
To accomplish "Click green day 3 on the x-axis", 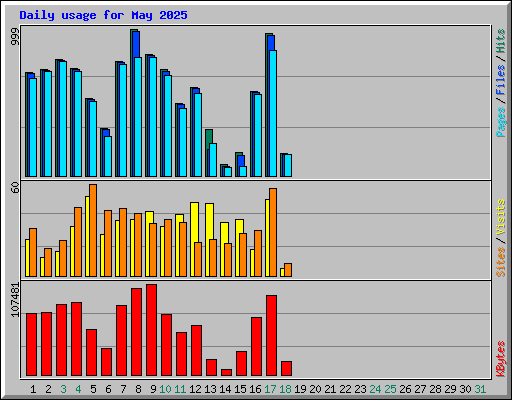I will coord(63,389).
